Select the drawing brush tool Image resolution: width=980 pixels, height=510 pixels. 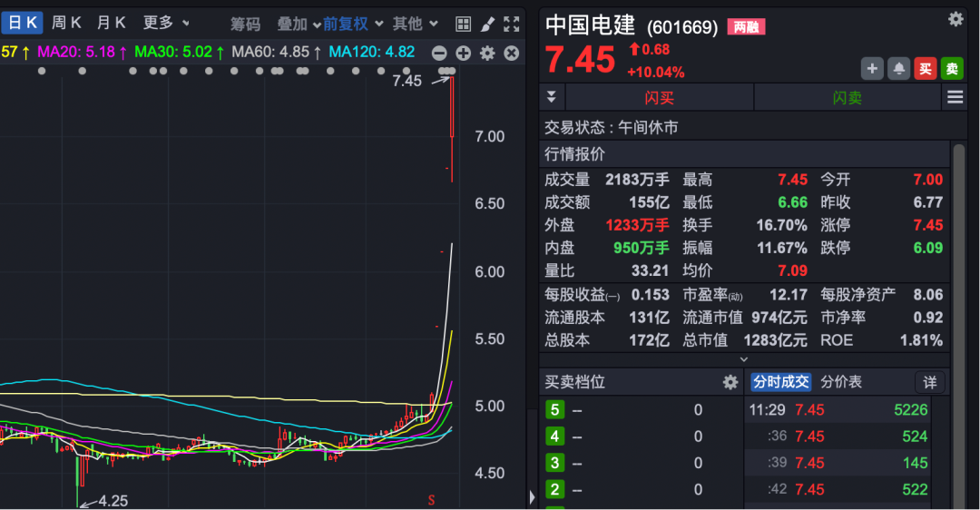pyautogui.click(x=487, y=24)
